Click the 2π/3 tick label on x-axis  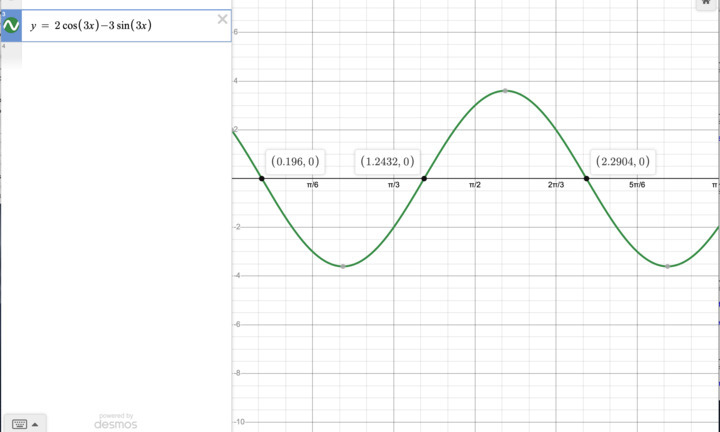point(555,186)
